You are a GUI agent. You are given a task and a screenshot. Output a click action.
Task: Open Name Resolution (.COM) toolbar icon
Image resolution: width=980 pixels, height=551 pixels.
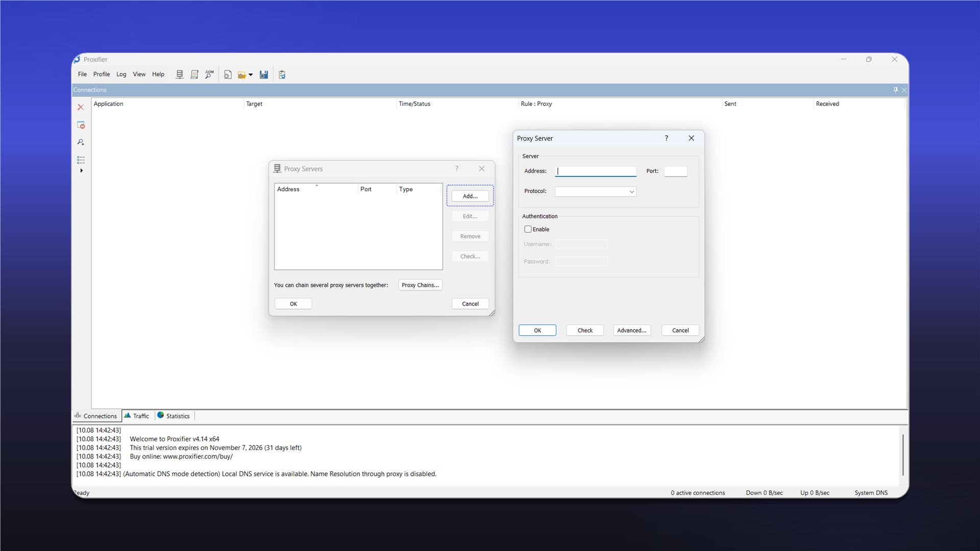tap(209, 74)
